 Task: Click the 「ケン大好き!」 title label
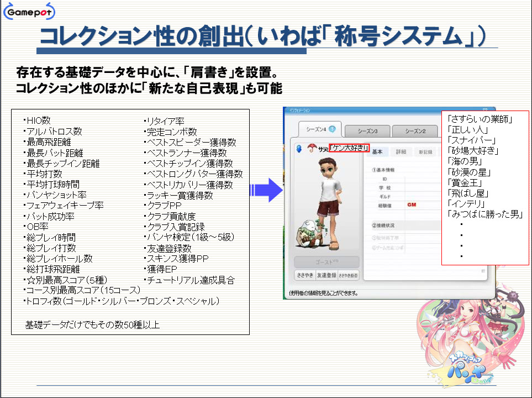point(349,148)
